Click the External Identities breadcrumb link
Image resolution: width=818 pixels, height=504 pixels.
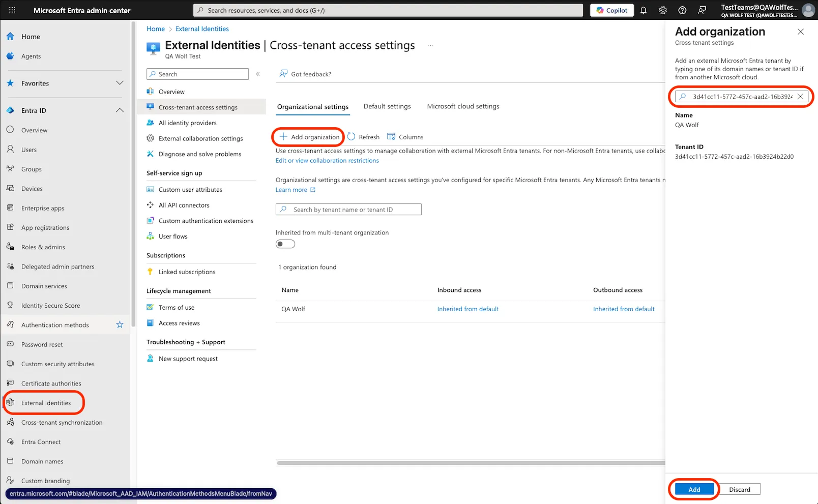click(x=202, y=29)
